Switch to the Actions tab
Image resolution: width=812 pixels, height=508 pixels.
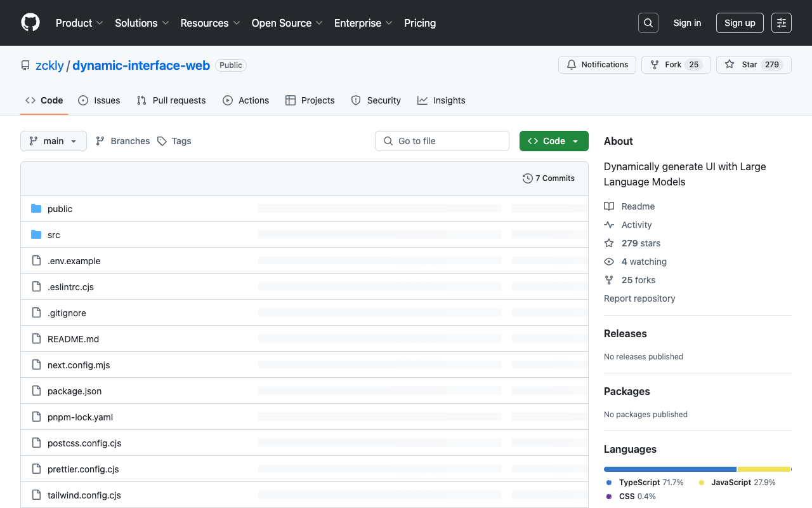click(x=246, y=100)
